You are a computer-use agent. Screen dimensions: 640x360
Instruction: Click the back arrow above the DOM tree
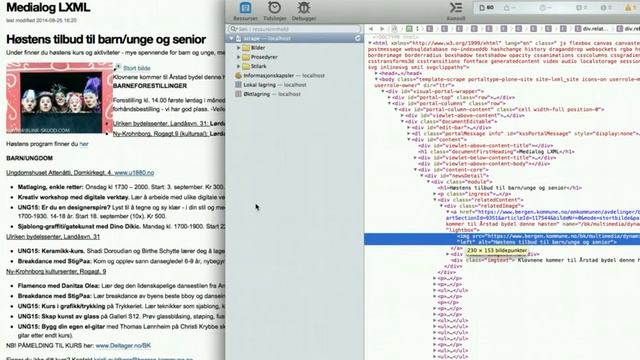(x=371, y=29)
